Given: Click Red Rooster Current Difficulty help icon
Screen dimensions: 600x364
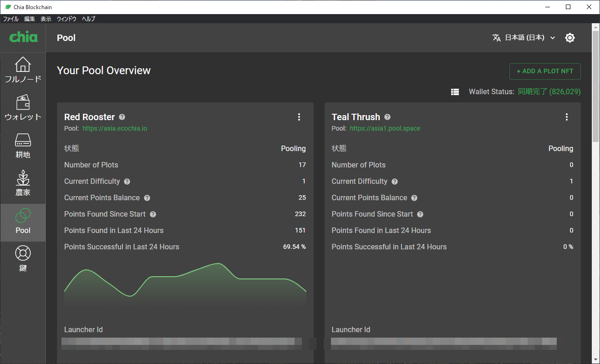Looking at the screenshot, I should coord(127,182).
